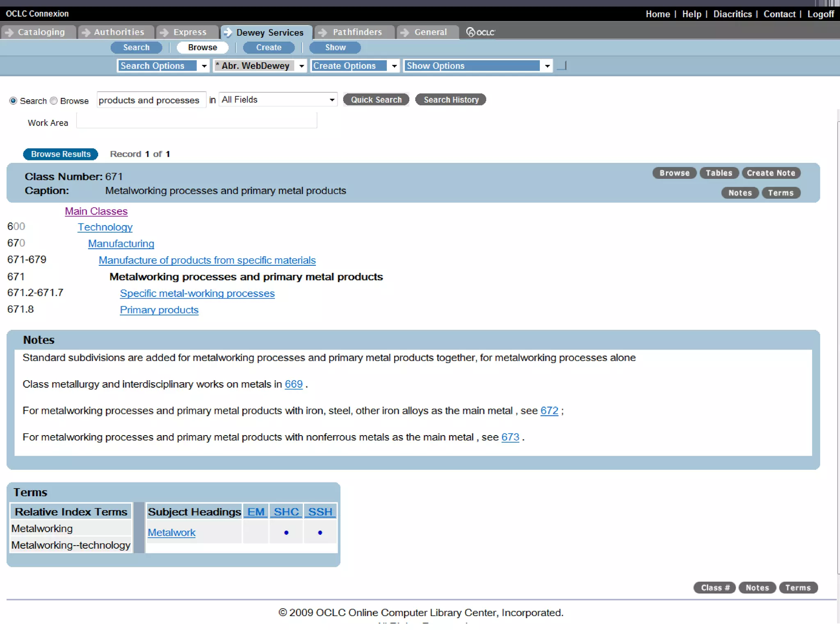Viewport: 840px width, 630px height.
Task: Click into the Work Area field
Action: (x=196, y=121)
